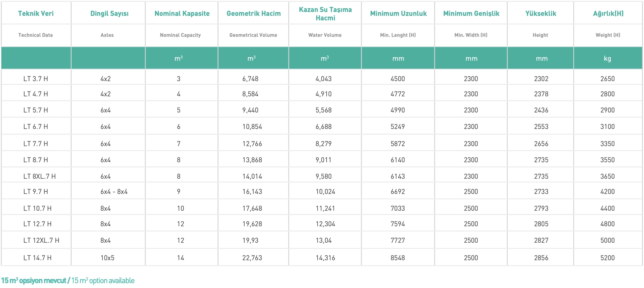Click the 22,763 geometric volume value
The height and width of the screenshot is (288, 644).
coord(252,258)
